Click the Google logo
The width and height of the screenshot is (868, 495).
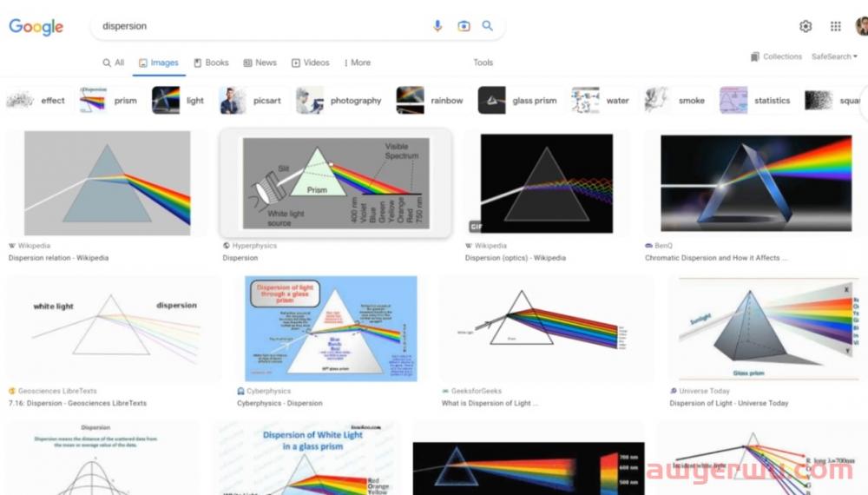click(x=36, y=27)
